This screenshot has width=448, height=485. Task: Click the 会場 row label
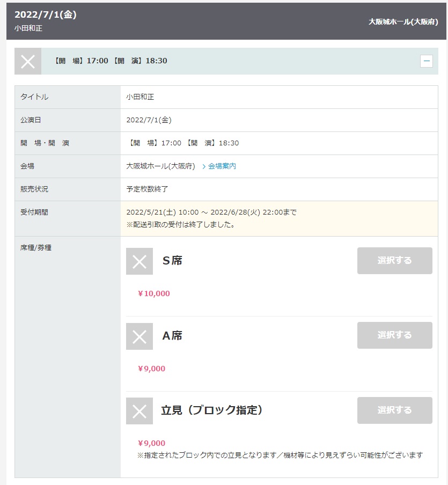27,166
